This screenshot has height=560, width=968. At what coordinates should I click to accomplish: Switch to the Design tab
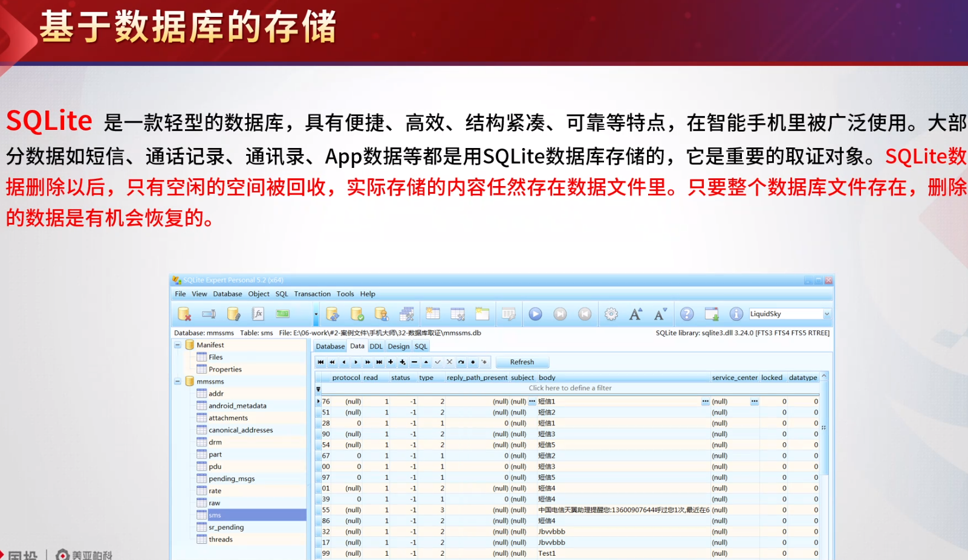pyautogui.click(x=398, y=347)
